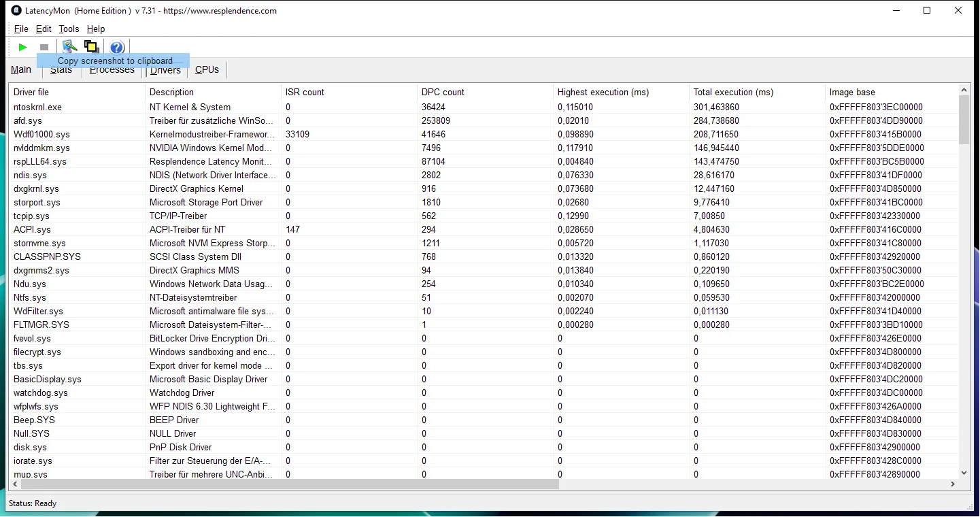
Task: Click the yellow overlapping squares toolbar icon
Action: pyautogui.click(x=92, y=47)
